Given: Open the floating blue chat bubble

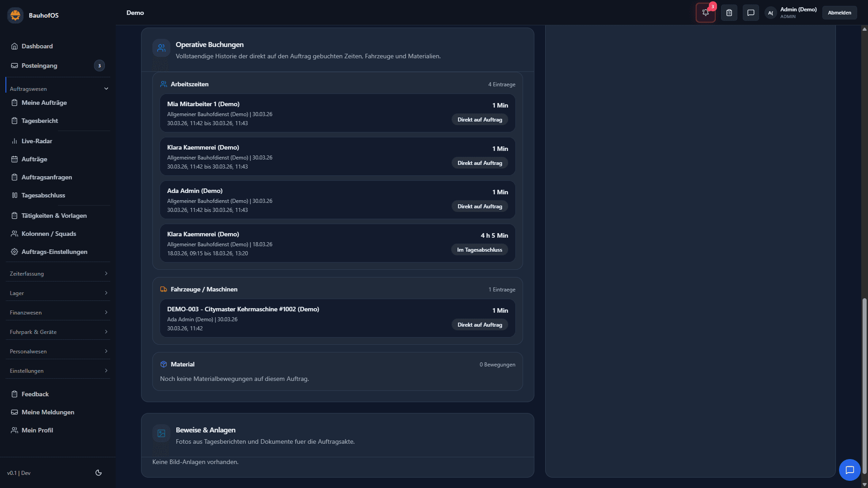Looking at the screenshot, I should [x=849, y=470].
